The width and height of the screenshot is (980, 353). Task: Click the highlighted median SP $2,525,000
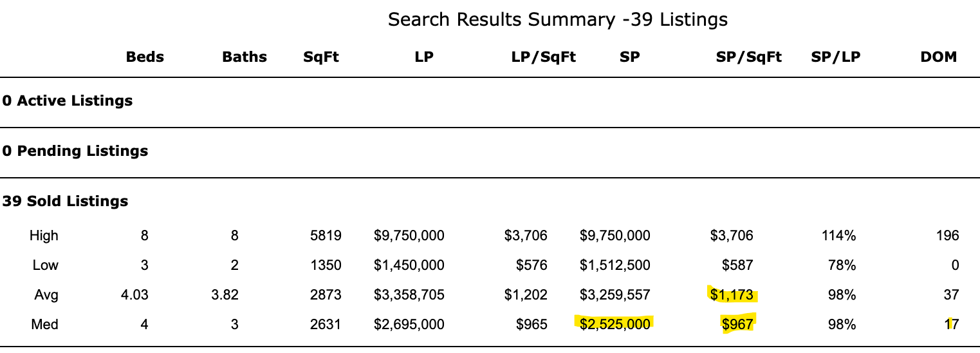click(x=615, y=325)
